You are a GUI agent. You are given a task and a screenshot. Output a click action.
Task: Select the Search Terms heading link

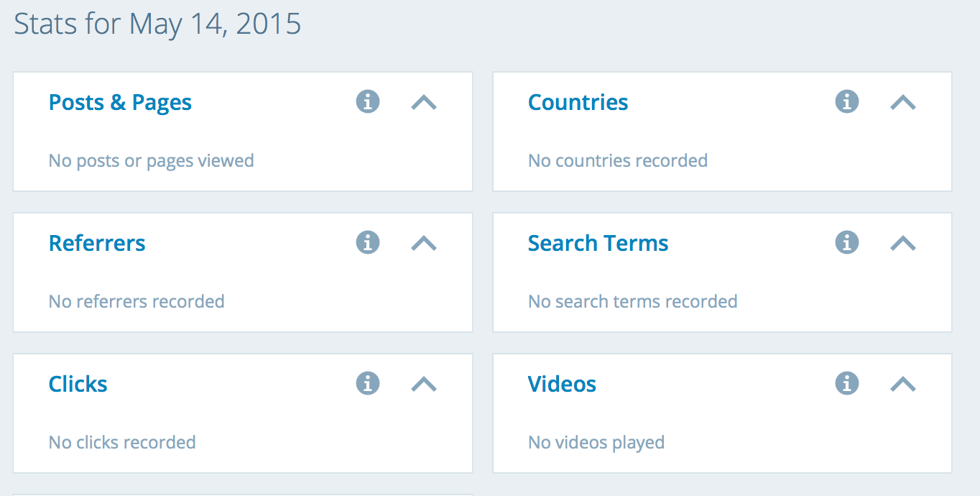pos(598,244)
